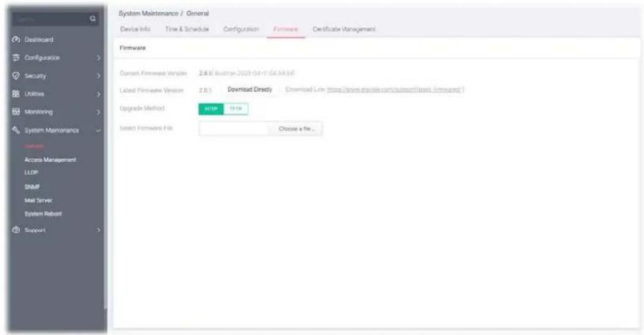Open LLDP submenu item
This screenshot has height=335, width=644.
[31, 172]
